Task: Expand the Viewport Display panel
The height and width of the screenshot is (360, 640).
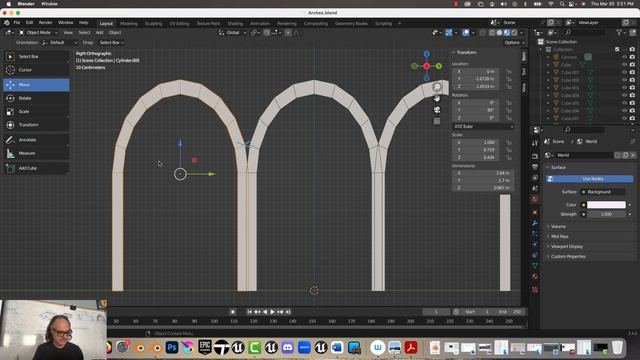Action: [x=567, y=247]
